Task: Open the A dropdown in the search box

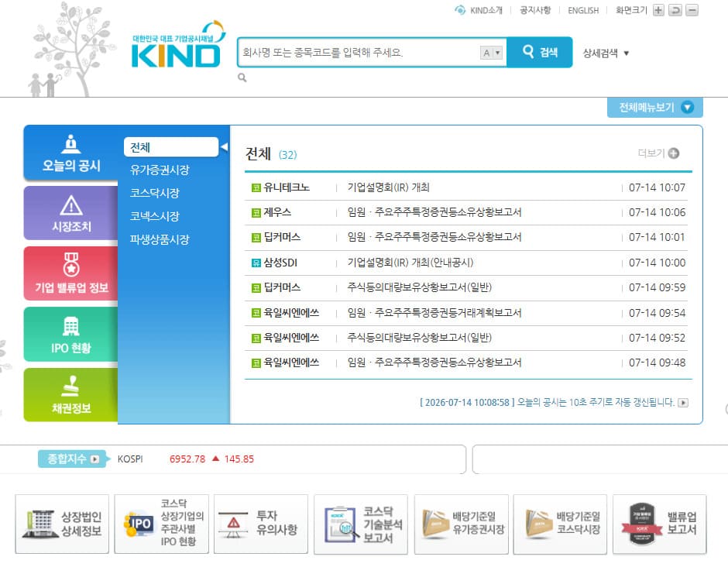Action: (x=491, y=53)
